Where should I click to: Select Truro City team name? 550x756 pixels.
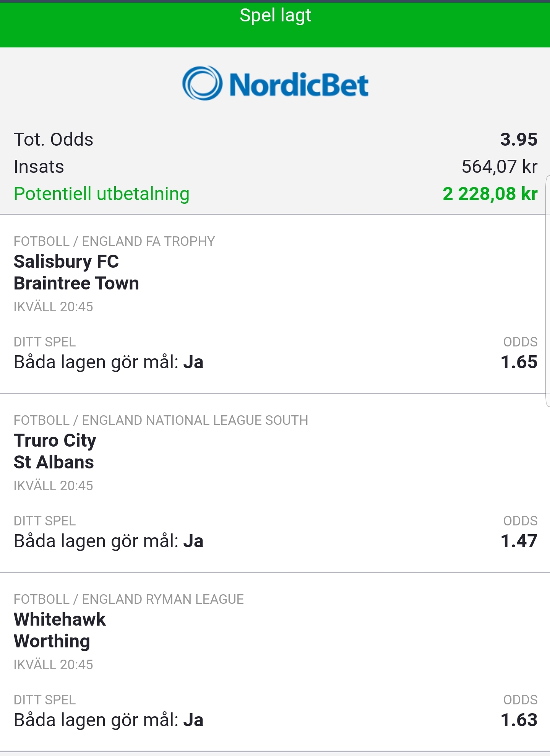[x=55, y=441]
